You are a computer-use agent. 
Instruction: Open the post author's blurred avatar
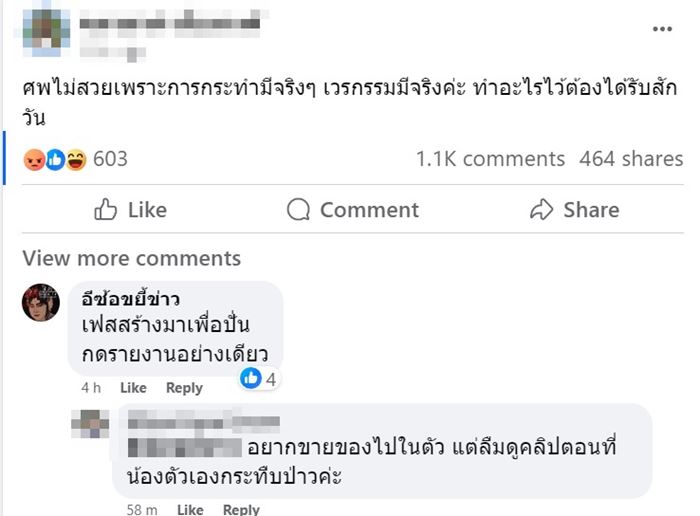coord(46,29)
